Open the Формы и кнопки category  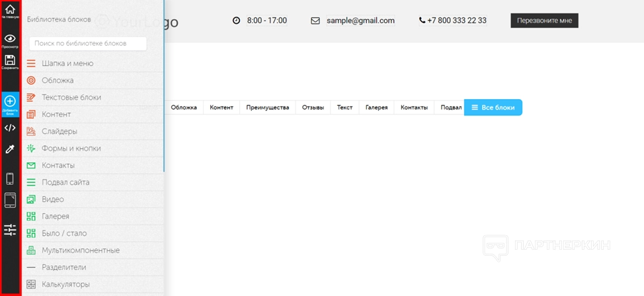click(x=93, y=149)
